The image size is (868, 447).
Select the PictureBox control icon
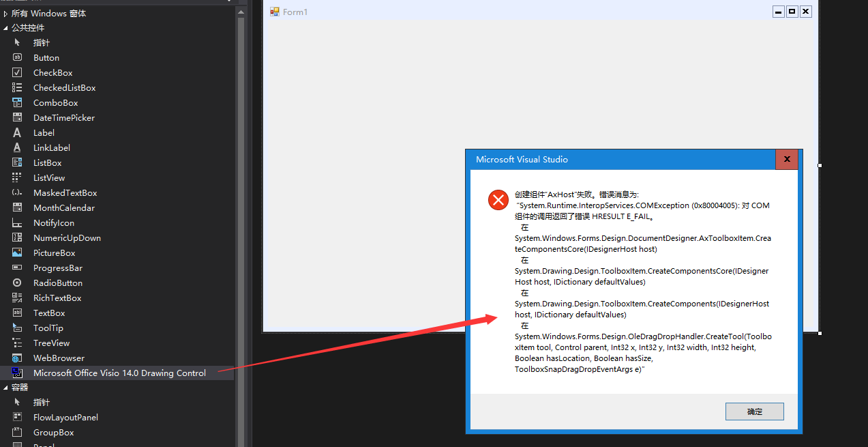[18, 253]
